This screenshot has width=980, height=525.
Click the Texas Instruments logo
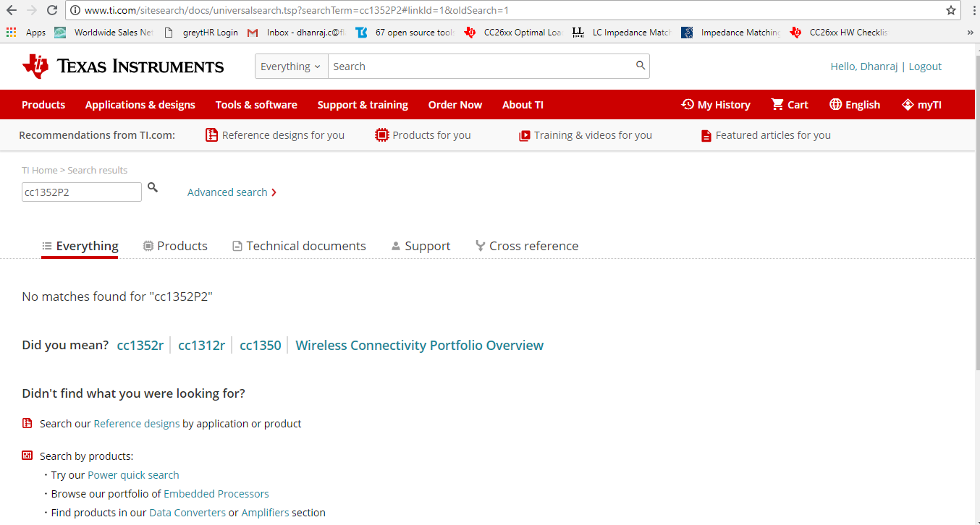coord(123,67)
